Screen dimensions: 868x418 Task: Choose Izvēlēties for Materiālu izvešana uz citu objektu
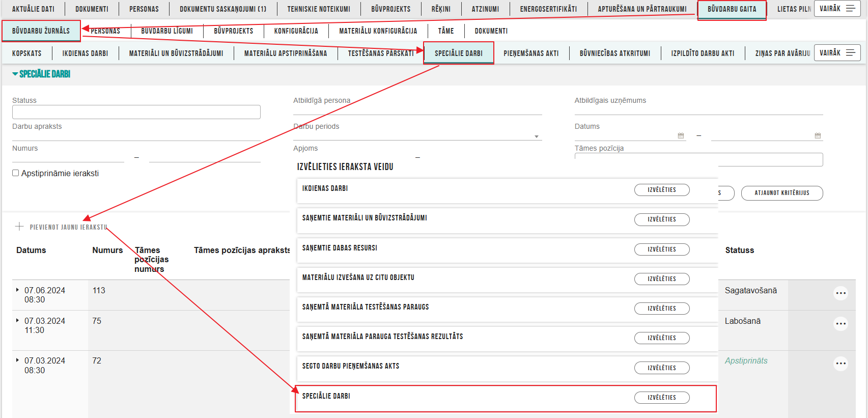click(x=662, y=279)
